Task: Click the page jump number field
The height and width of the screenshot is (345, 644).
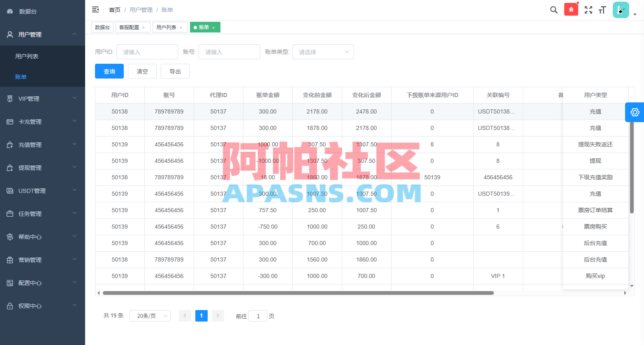Action: pyautogui.click(x=258, y=316)
